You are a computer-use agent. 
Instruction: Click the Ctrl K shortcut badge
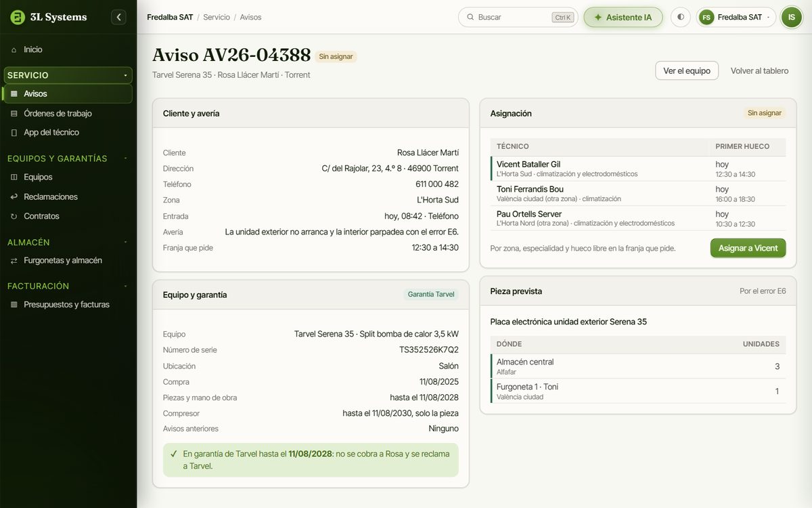[562, 18]
